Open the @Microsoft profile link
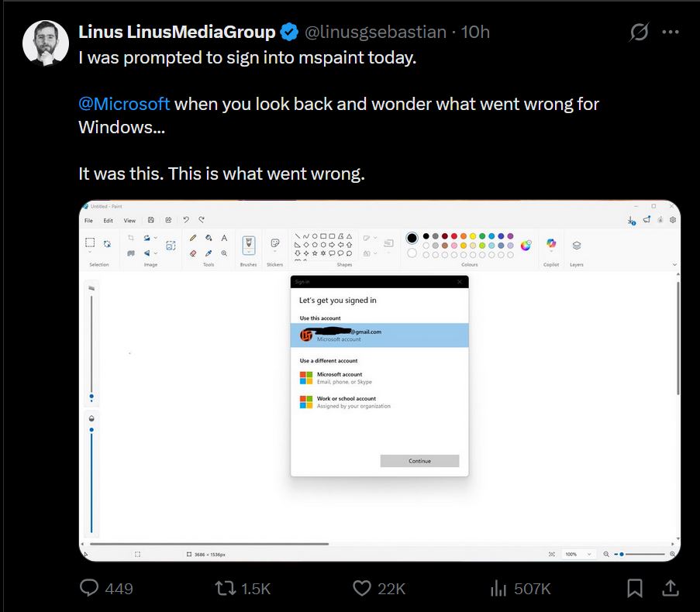Image resolution: width=700 pixels, height=612 pixels. pyautogui.click(x=122, y=104)
